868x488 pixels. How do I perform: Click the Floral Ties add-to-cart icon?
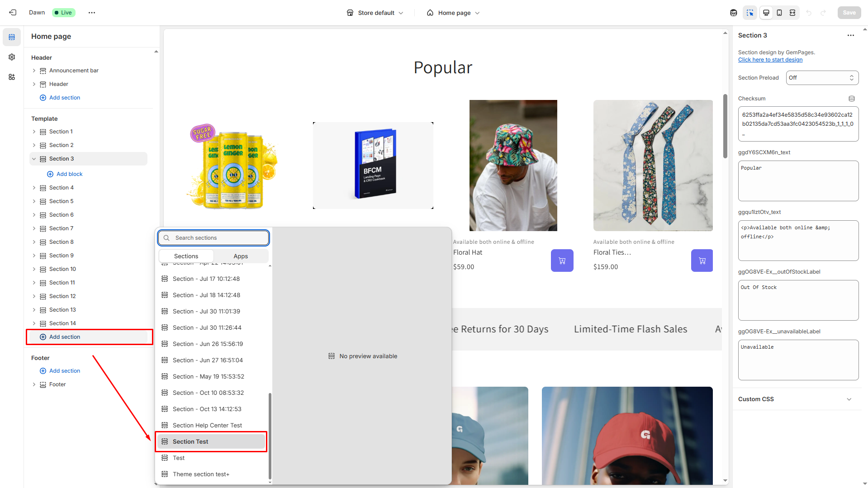pyautogui.click(x=702, y=261)
